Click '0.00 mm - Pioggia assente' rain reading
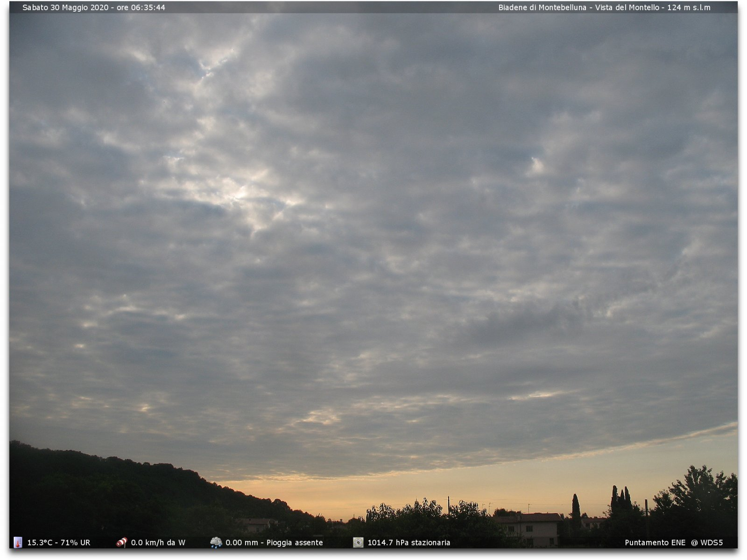 pyautogui.click(x=274, y=543)
